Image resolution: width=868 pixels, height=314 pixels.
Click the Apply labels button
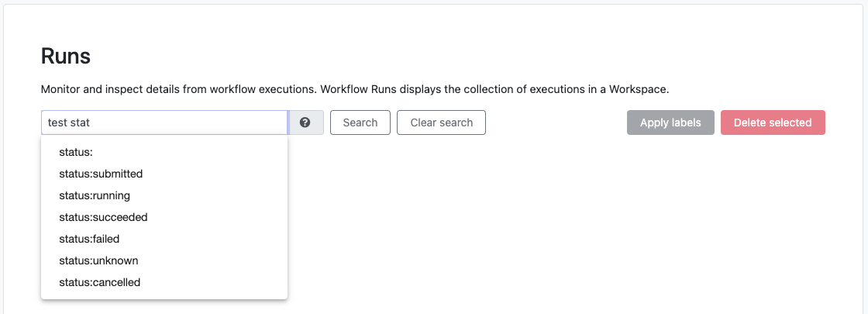click(x=670, y=122)
